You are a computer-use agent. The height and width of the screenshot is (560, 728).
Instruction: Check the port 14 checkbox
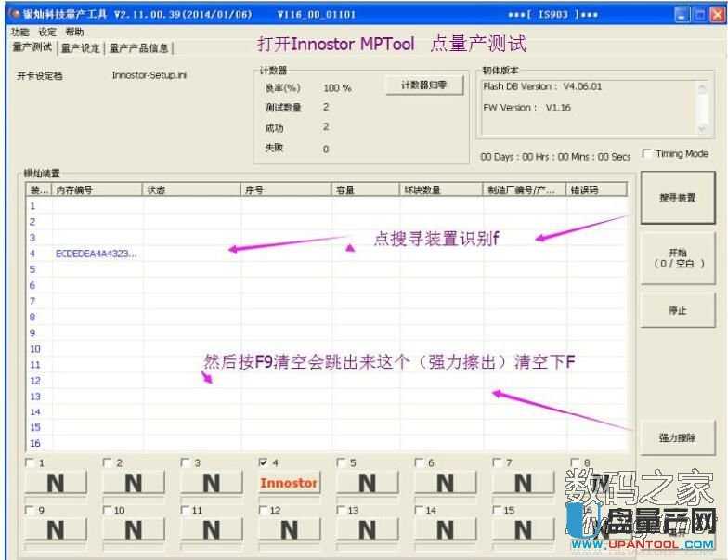tap(420, 511)
